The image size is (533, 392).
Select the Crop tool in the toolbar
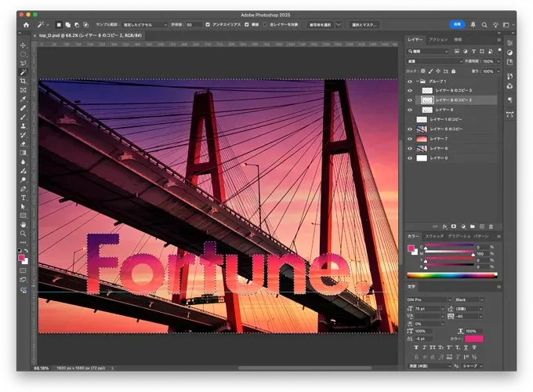pos(24,81)
